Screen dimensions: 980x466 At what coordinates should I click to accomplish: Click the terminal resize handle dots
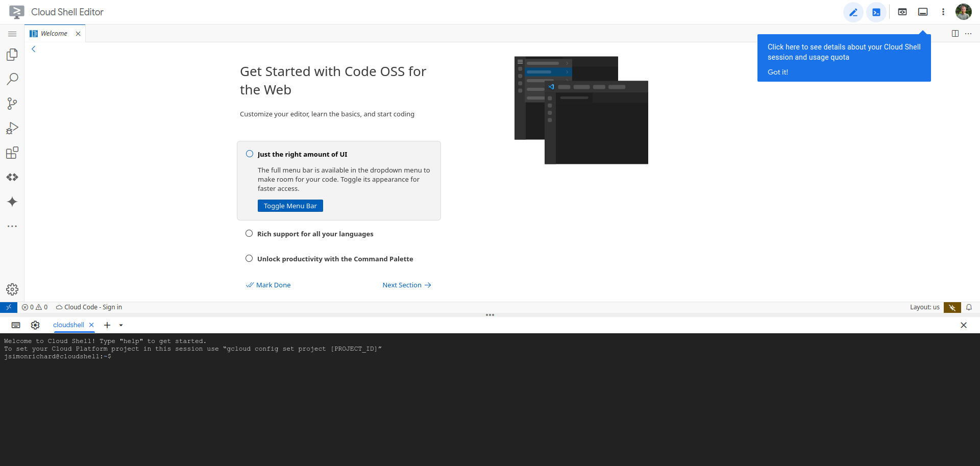point(490,315)
